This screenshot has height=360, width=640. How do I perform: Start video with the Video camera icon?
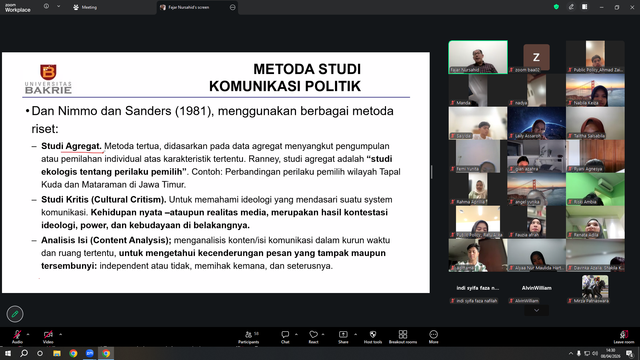coord(48,336)
